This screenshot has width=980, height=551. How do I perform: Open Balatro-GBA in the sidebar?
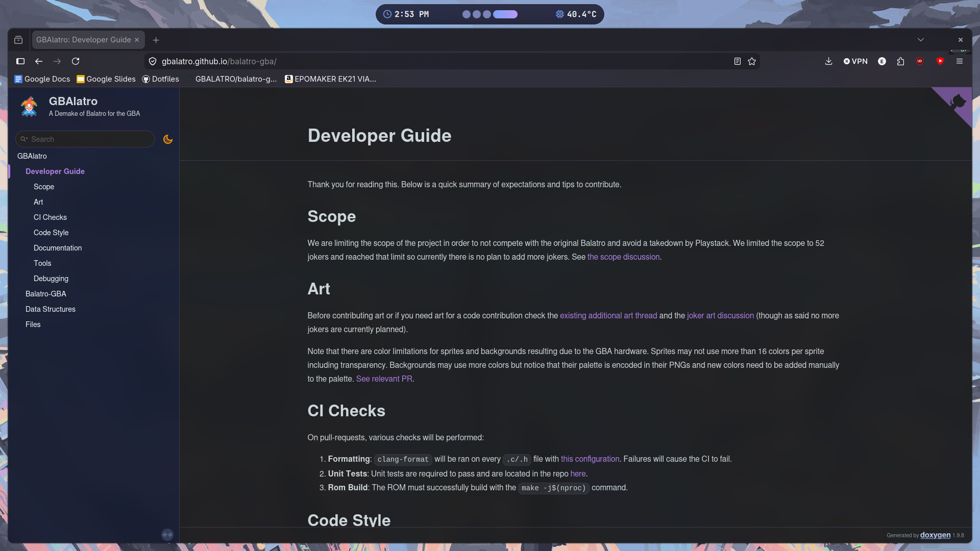(46, 294)
